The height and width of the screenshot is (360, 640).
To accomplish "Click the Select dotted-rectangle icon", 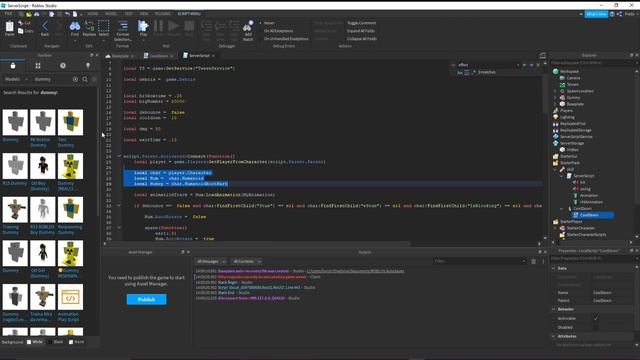I will coord(104,27).
